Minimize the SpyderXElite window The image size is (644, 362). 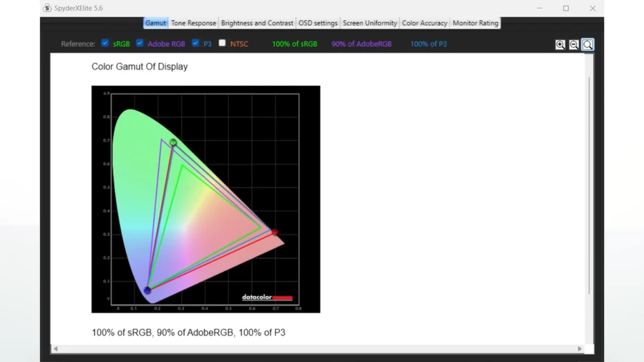click(x=540, y=8)
